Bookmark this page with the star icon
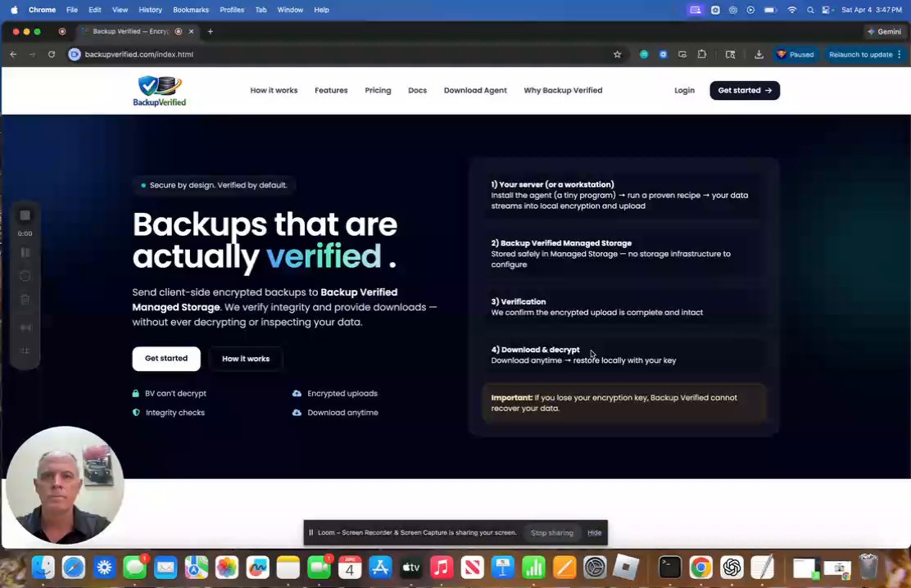 pyautogui.click(x=617, y=54)
